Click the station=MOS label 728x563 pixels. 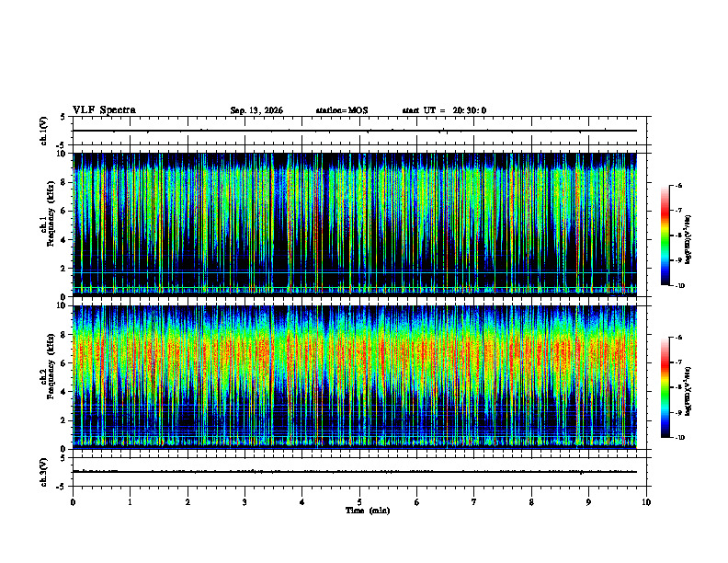pyautogui.click(x=342, y=110)
